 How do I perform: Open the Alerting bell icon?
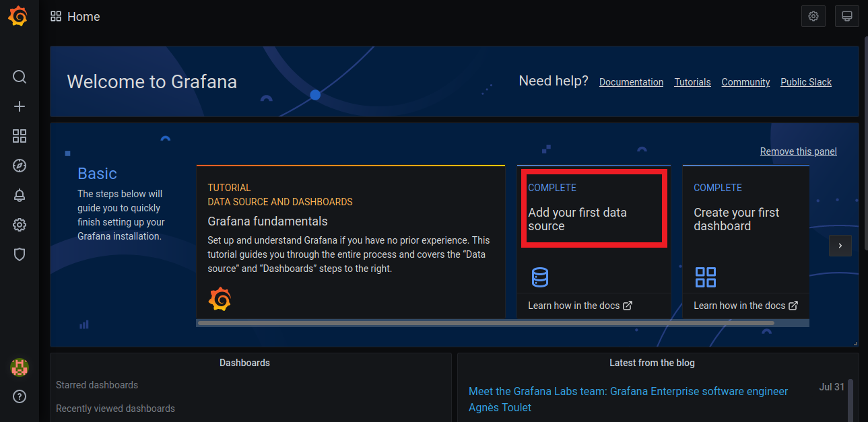pos(20,195)
